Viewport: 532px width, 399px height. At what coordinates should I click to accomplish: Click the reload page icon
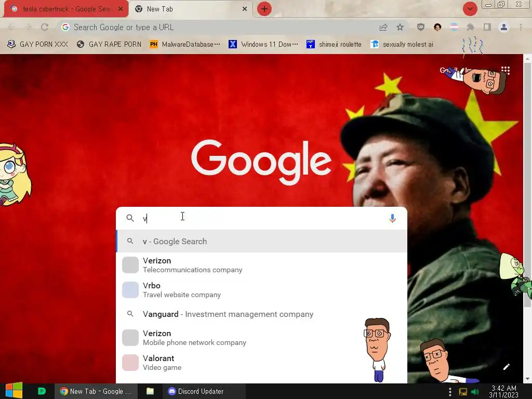click(x=45, y=27)
